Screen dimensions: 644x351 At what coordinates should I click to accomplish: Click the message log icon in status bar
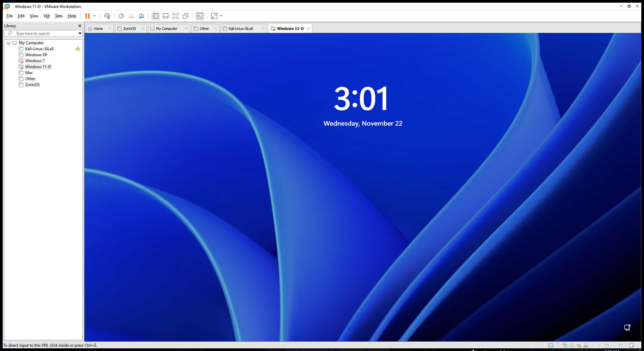click(631, 345)
